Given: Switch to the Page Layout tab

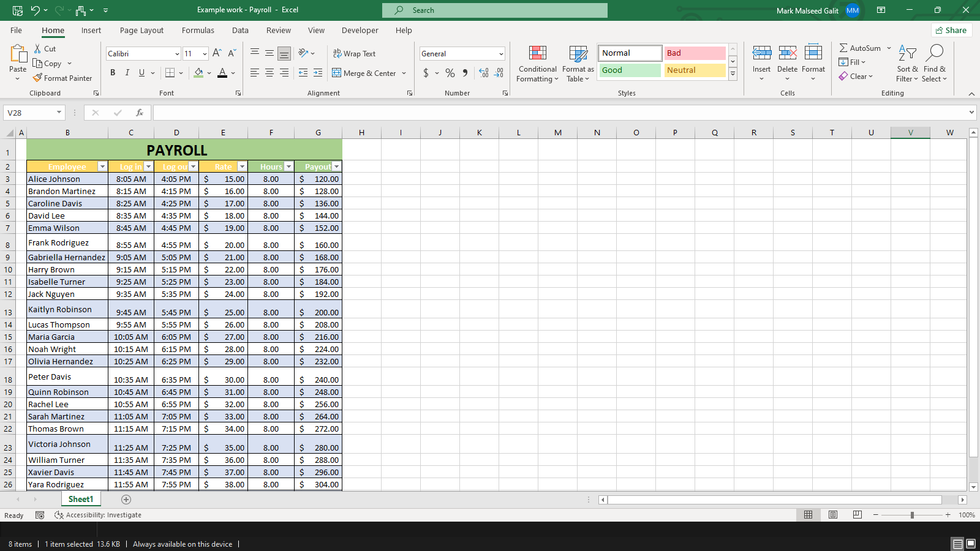Looking at the screenshot, I should point(141,31).
